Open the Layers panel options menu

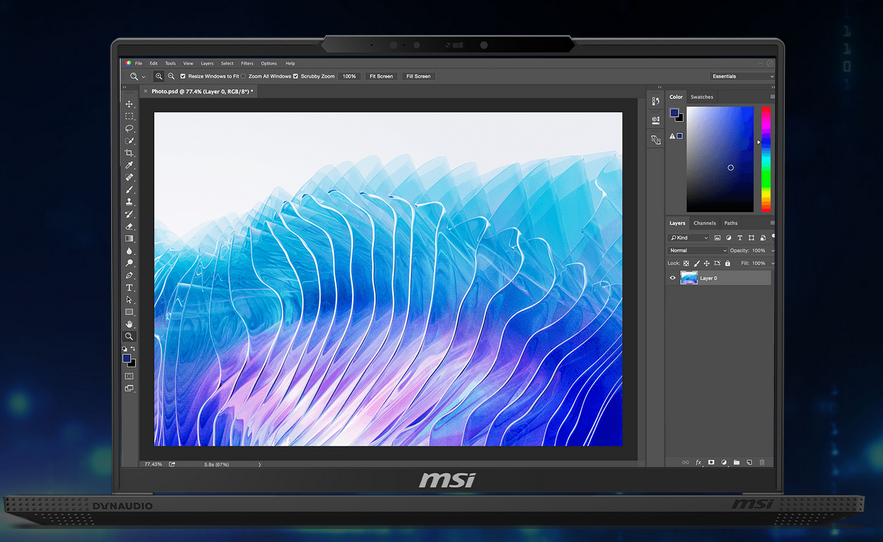[772, 223]
